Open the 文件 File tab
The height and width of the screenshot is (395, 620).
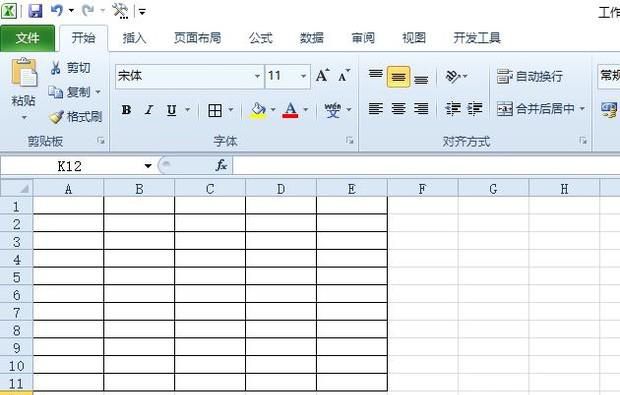pyautogui.click(x=27, y=38)
